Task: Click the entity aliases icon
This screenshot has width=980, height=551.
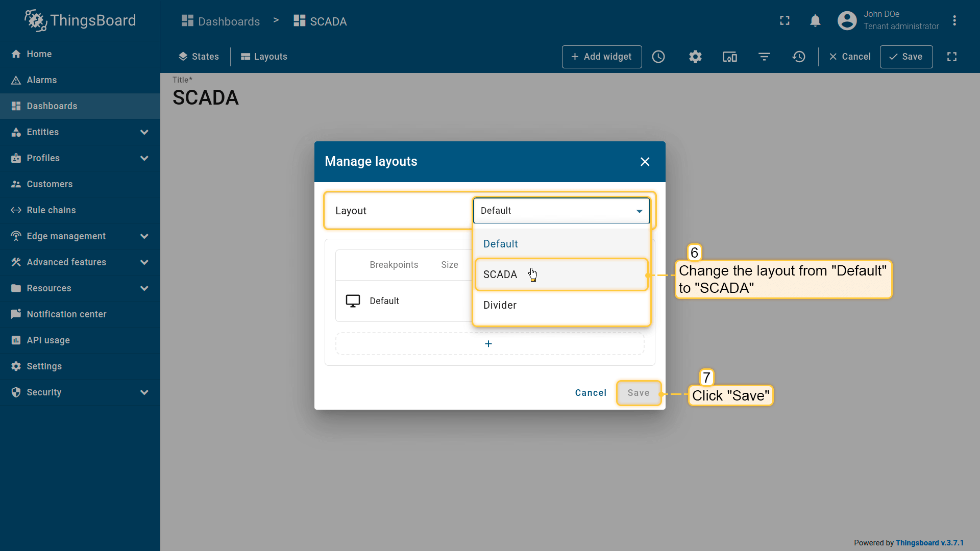Action: click(x=729, y=57)
